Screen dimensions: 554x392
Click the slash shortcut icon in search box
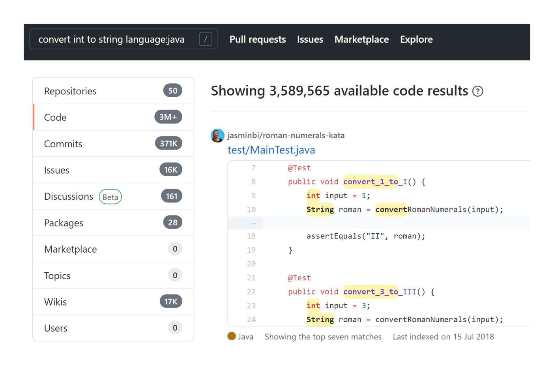[205, 39]
